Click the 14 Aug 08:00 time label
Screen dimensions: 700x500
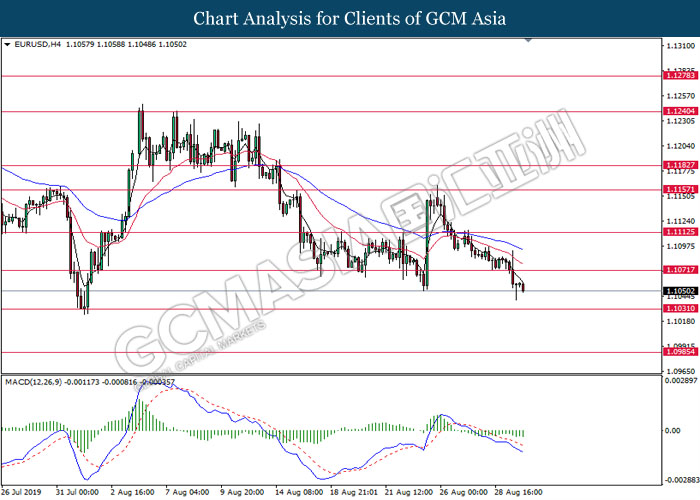[x=298, y=493]
